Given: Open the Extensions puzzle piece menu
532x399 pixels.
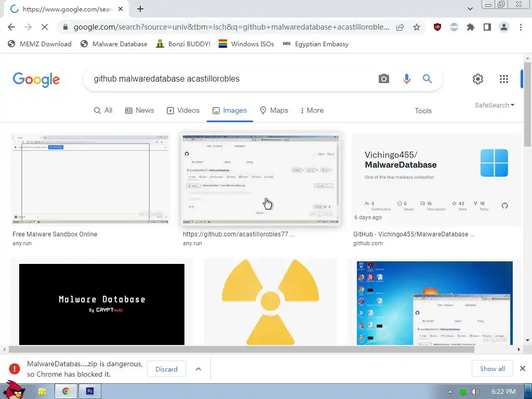Looking at the screenshot, I should coord(471,27).
